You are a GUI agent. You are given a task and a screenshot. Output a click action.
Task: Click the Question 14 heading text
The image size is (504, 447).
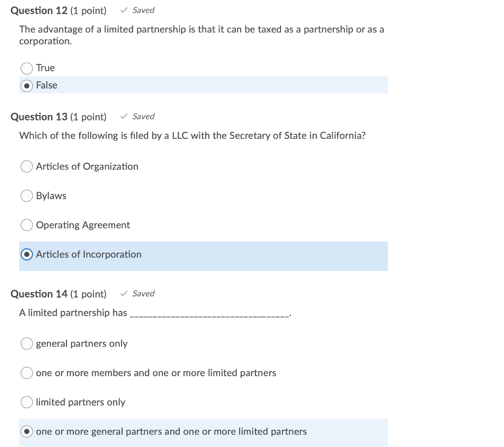[x=39, y=294]
